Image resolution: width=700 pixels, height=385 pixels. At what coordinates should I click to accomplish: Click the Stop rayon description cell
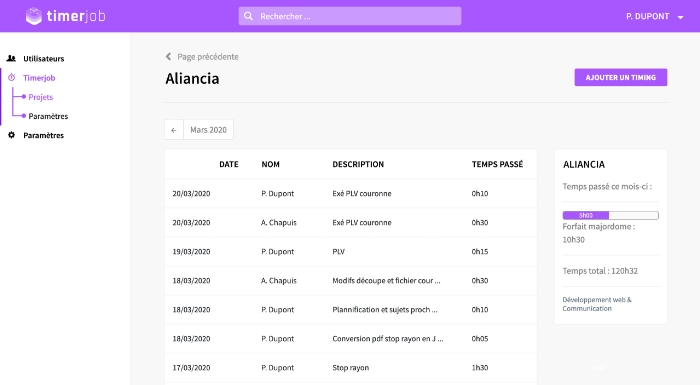click(x=350, y=368)
